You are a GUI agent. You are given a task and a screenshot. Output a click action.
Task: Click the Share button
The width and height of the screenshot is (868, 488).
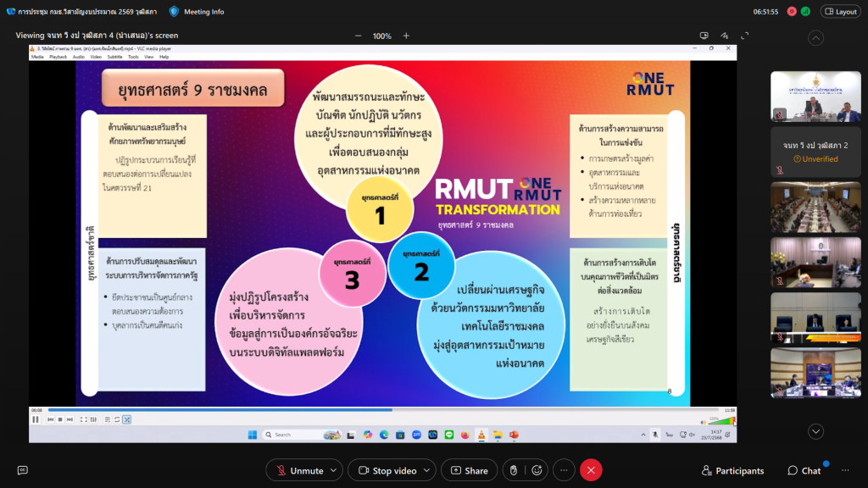(468, 470)
